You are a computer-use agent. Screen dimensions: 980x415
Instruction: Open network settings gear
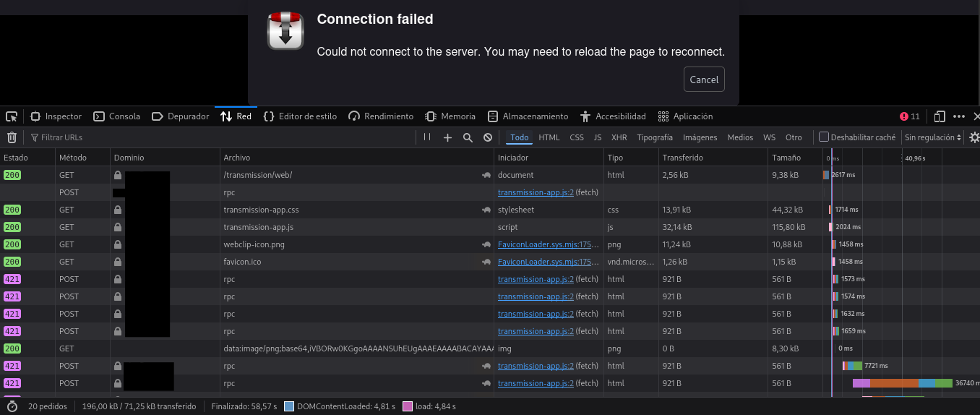point(974,137)
